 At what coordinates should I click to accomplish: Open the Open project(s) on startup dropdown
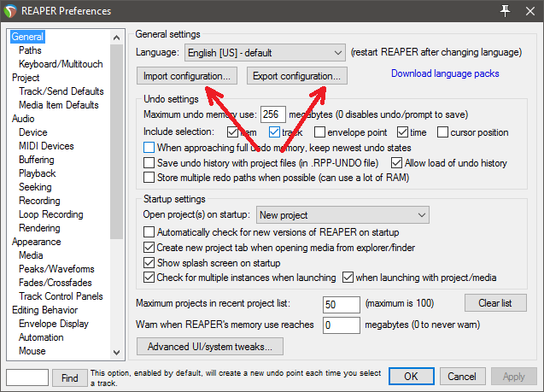pos(342,215)
